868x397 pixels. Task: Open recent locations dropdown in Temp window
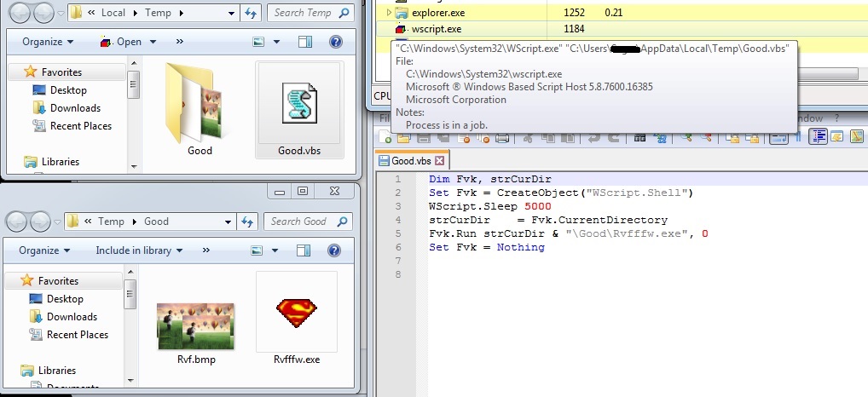tap(60, 14)
